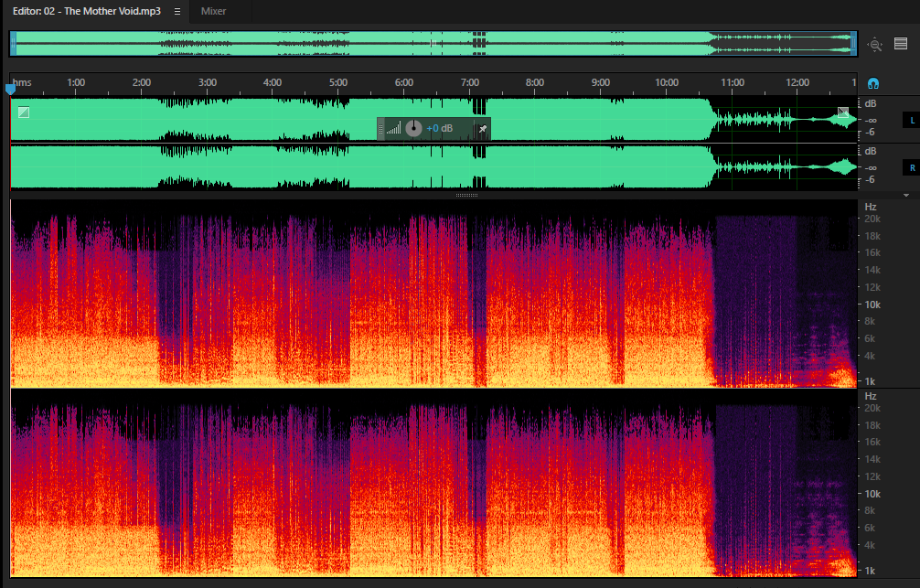Image resolution: width=920 pixels, height=588 pixels.
Task: Click the HUD volume adjustment knob
Action: tap(413, 128)
